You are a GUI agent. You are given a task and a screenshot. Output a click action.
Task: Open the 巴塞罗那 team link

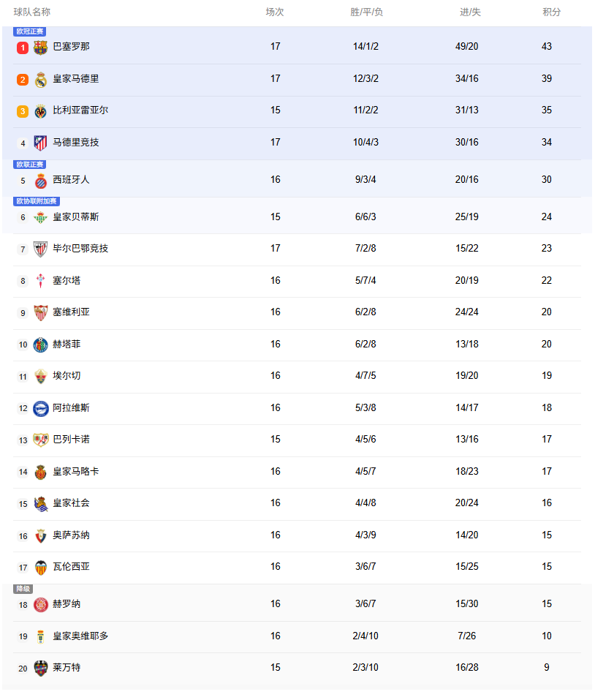pos(71,47)
